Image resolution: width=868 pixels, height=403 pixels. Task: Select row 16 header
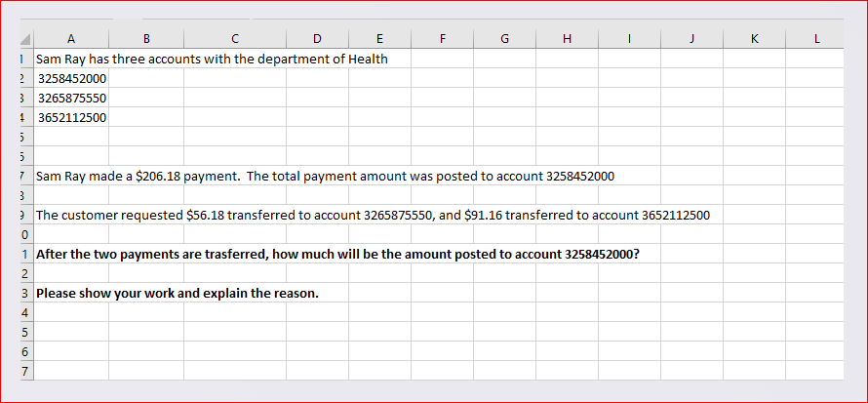pyautogui.click(x=27, y=351)
